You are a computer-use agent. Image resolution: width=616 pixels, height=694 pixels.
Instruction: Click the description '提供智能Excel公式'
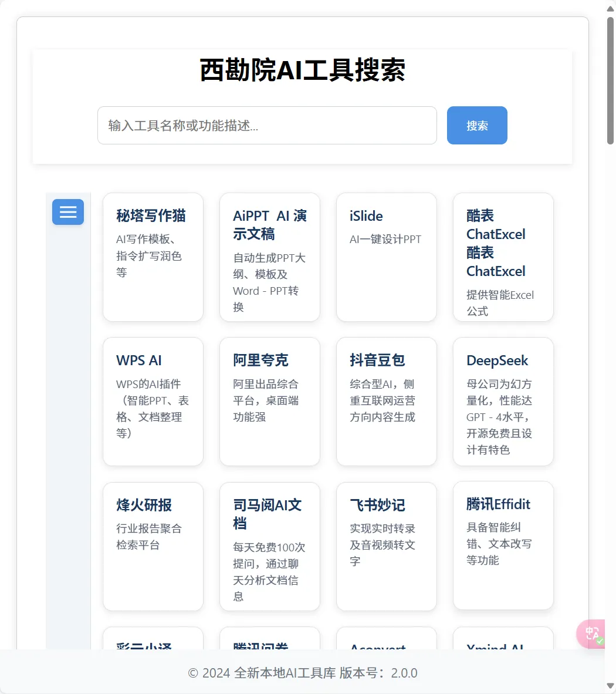coord(500,303)
